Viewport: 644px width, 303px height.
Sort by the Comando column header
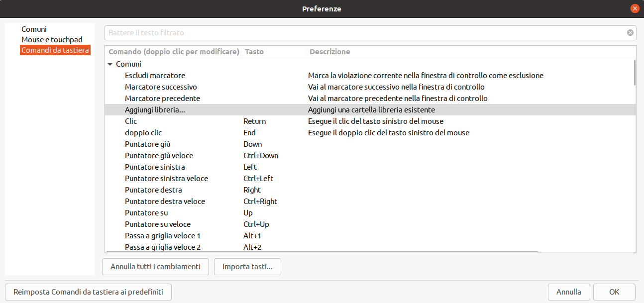[174, 52]
